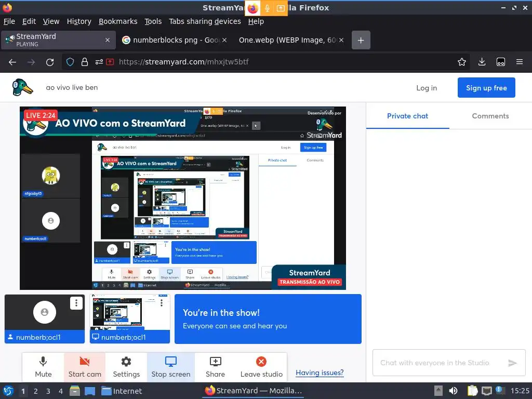
Task: Open the site permissions icon in address bar
Action: 99,62
